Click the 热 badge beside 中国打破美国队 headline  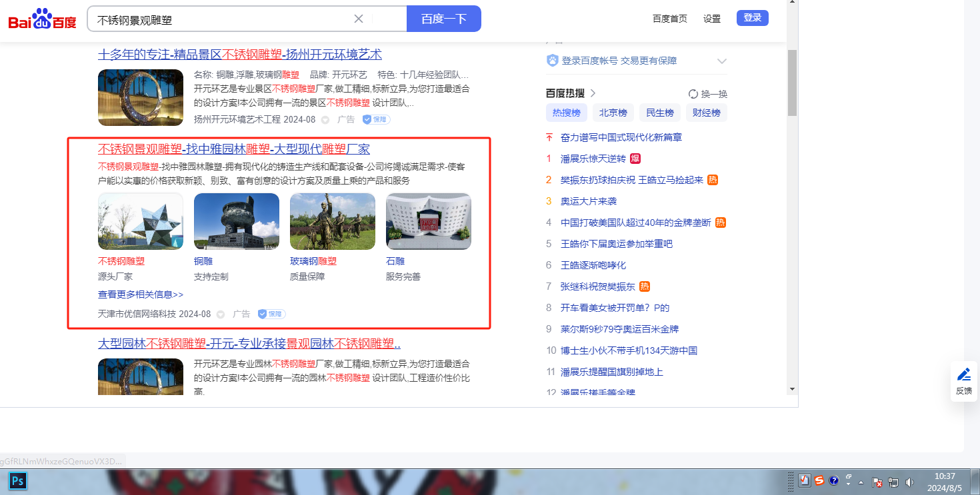tap(720, 223)
